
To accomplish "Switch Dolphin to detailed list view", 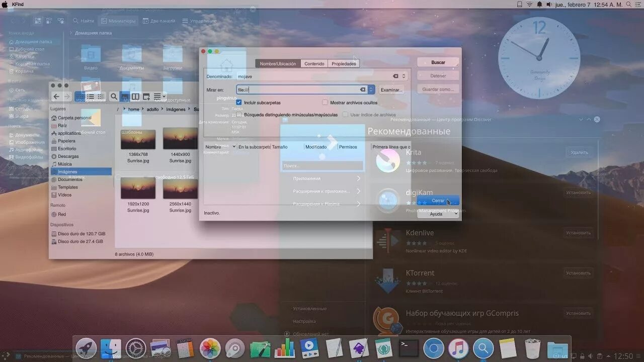I will (92, 97).
